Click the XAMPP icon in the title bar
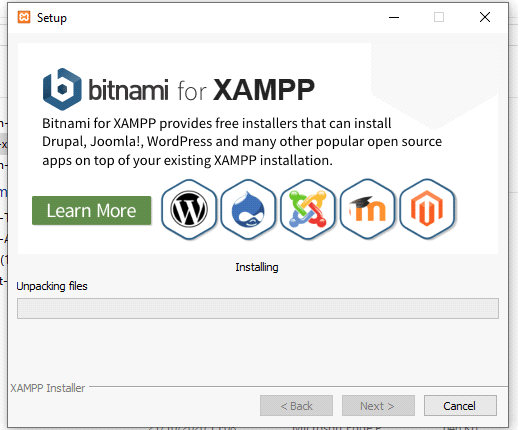 coord(24,17)
